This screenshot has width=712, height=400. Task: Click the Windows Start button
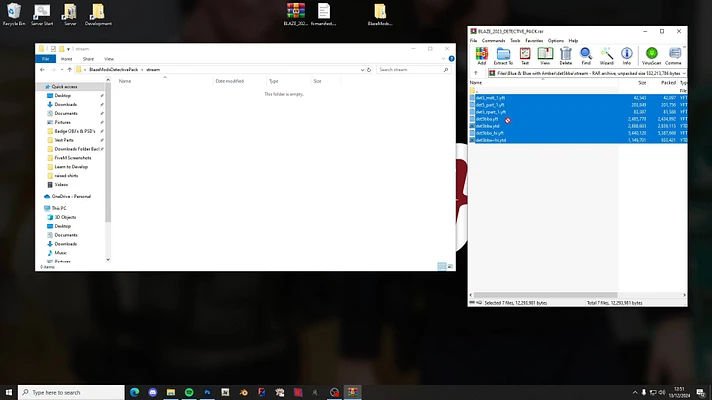(x=9, y=392)
